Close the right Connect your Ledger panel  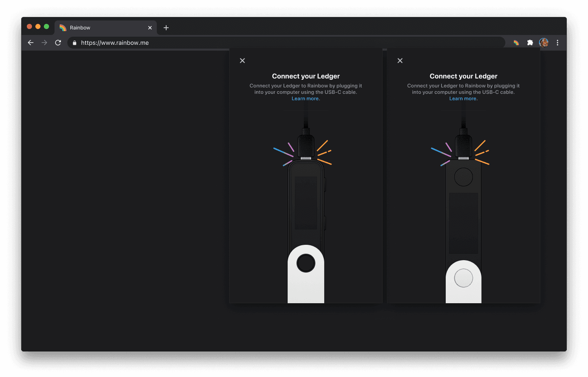(400, 61)
